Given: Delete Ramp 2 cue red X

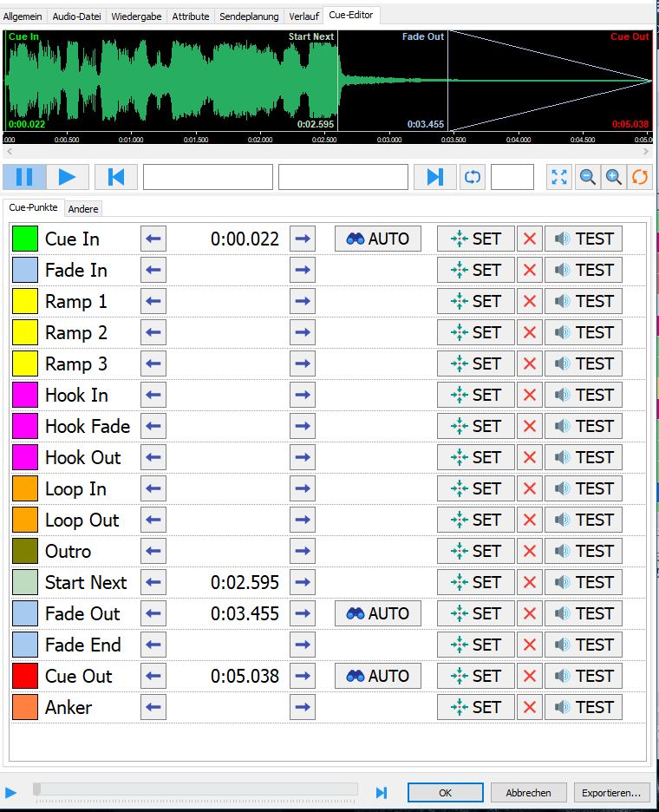Looking at the screenshot, I should 530,332.
